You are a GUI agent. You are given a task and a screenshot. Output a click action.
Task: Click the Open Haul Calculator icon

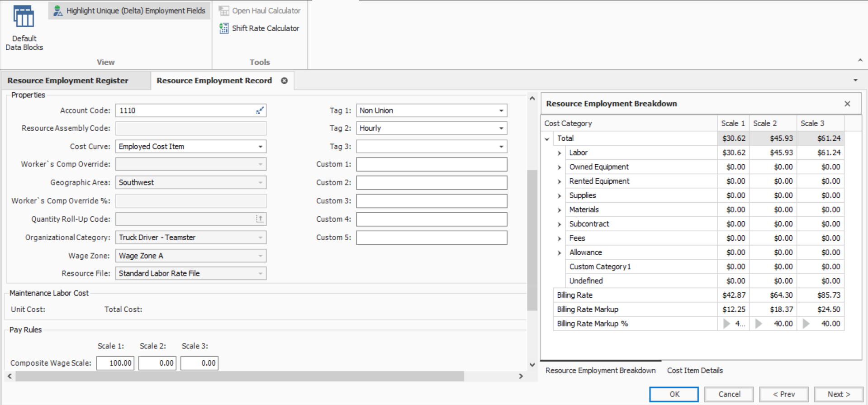click(224, 10)
